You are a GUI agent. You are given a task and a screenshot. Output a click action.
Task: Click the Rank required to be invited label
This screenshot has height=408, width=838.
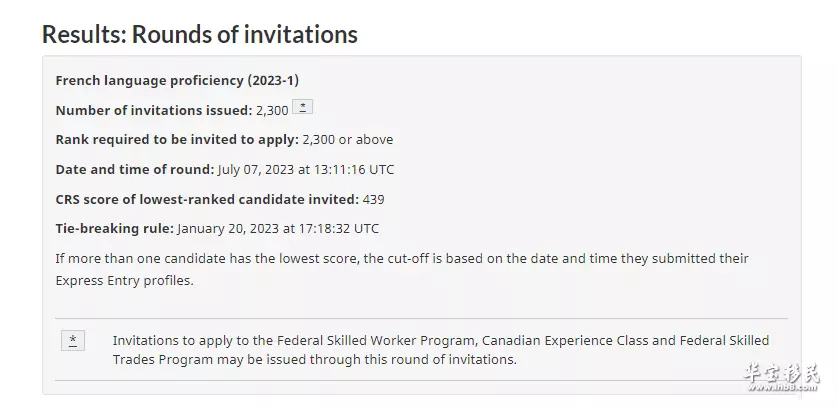[177, 140]
